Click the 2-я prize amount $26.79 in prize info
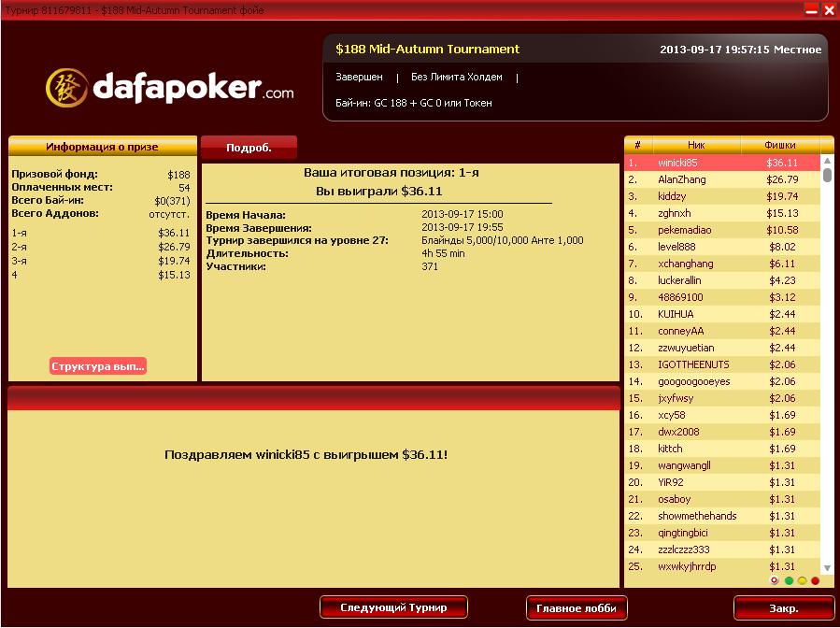Screen dimensions: 840x628 tap(174, 247)
